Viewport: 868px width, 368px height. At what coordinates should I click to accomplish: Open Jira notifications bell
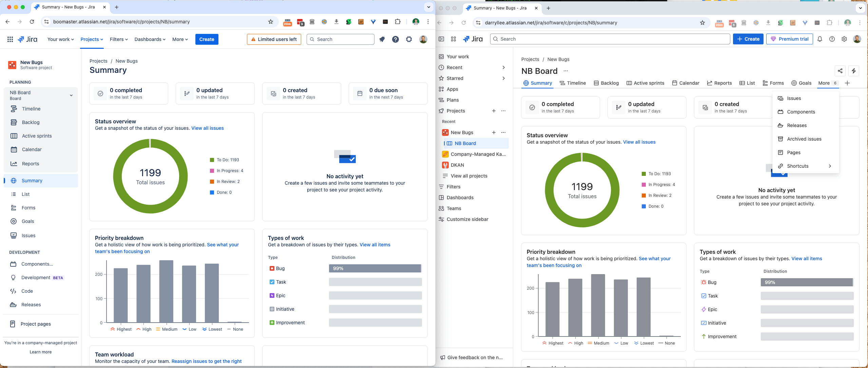coord(820,39)
